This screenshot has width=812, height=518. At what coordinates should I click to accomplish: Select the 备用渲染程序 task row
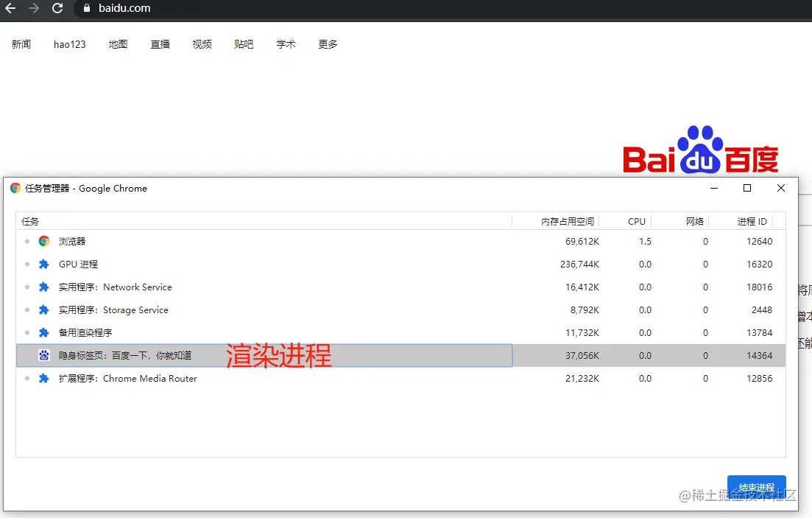pos(400,332)
